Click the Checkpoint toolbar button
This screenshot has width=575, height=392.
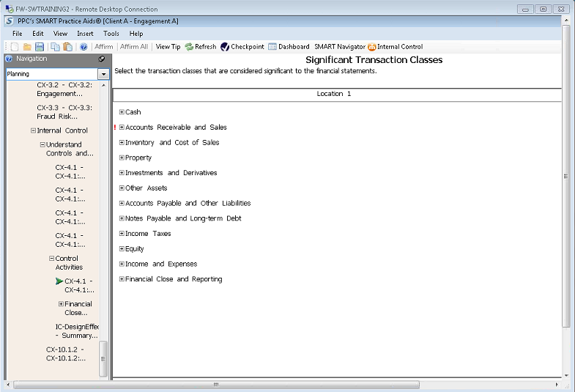pos(242,47)
